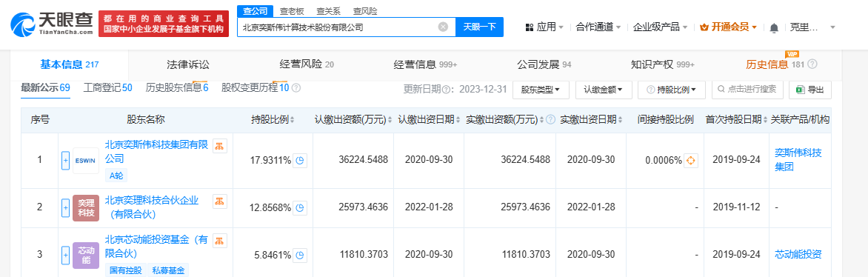868x277 pixels.
Task: Click help icon beside 股权变更历程
Action: [296, 87]
